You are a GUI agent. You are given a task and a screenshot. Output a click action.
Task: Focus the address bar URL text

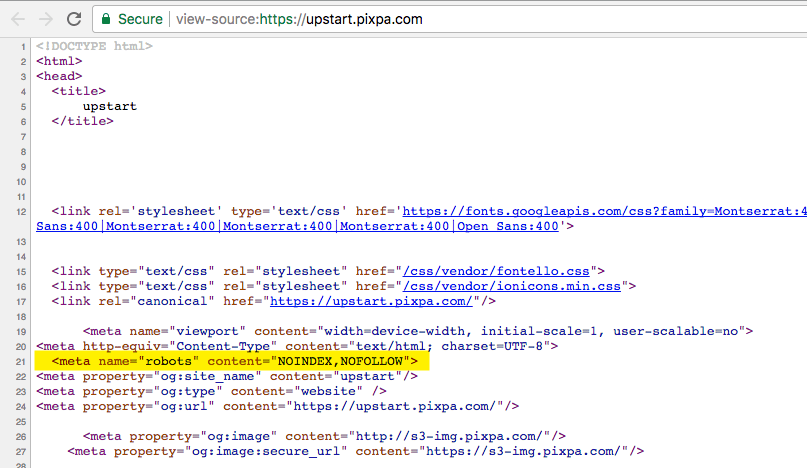tap(300, 18)
